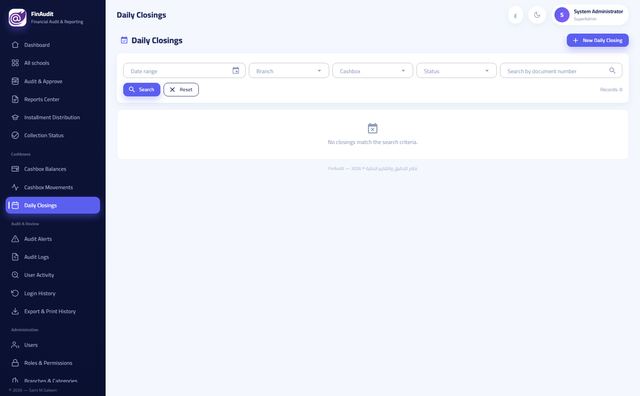
Task: Click the Export & Print History download icon
Action: coord(15,311)
